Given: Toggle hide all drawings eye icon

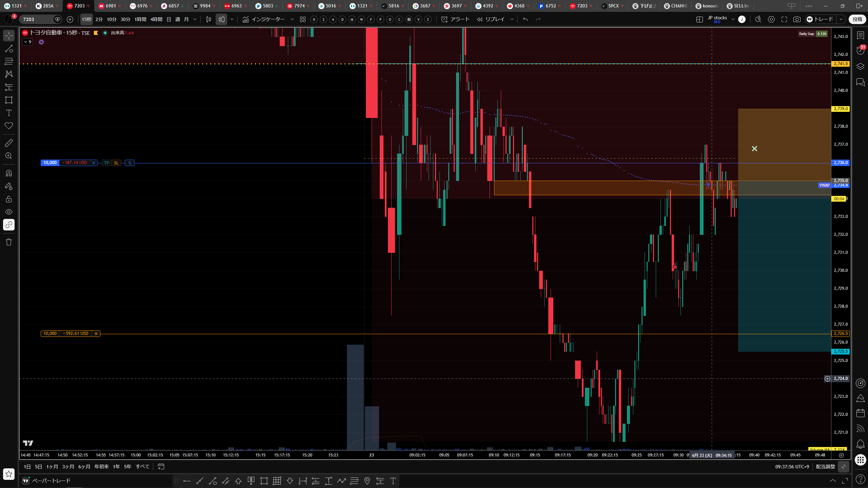Looking at the screenshot, I should click(x=9, y=212).
